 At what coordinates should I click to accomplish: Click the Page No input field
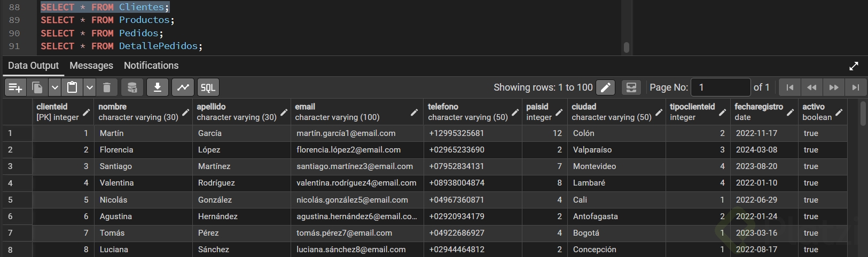tap(721, 87)
